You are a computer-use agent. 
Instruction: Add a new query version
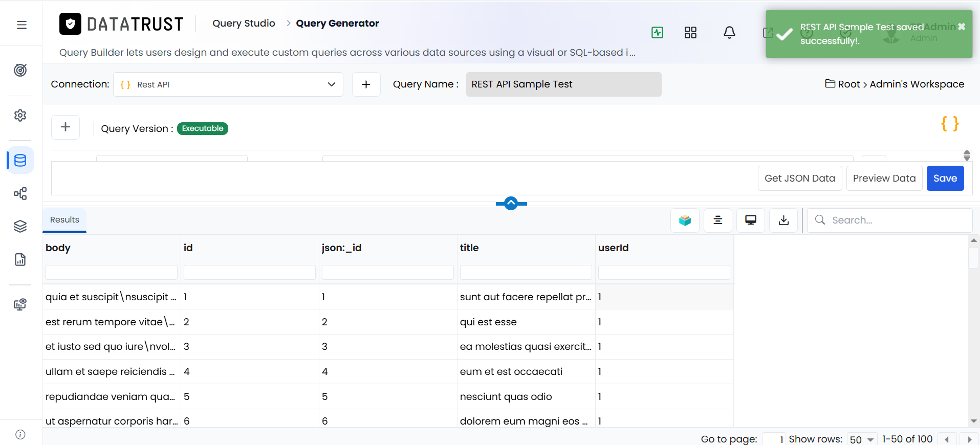point(66,127)
